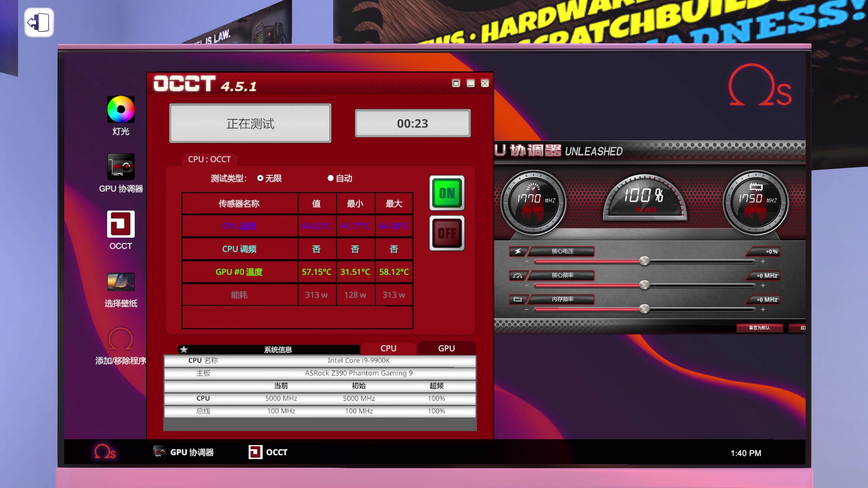Click the 正在测试 status button

tap(250, 123)
